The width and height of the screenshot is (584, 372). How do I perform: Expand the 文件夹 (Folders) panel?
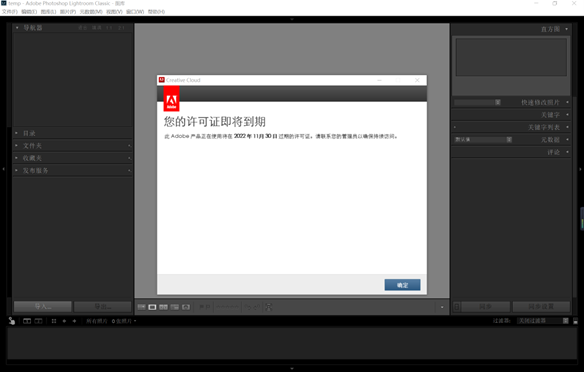(x=16, y=146)
